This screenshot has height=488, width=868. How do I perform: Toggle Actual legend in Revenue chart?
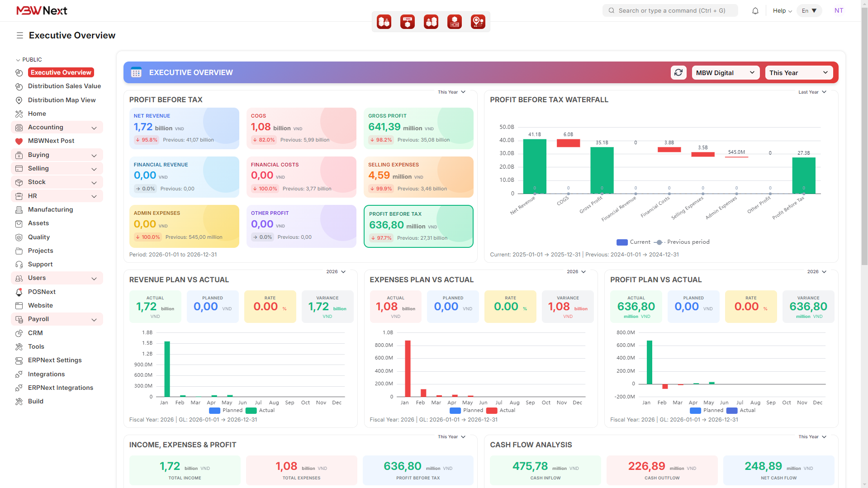pyautogui.click(x=260, y=411)
